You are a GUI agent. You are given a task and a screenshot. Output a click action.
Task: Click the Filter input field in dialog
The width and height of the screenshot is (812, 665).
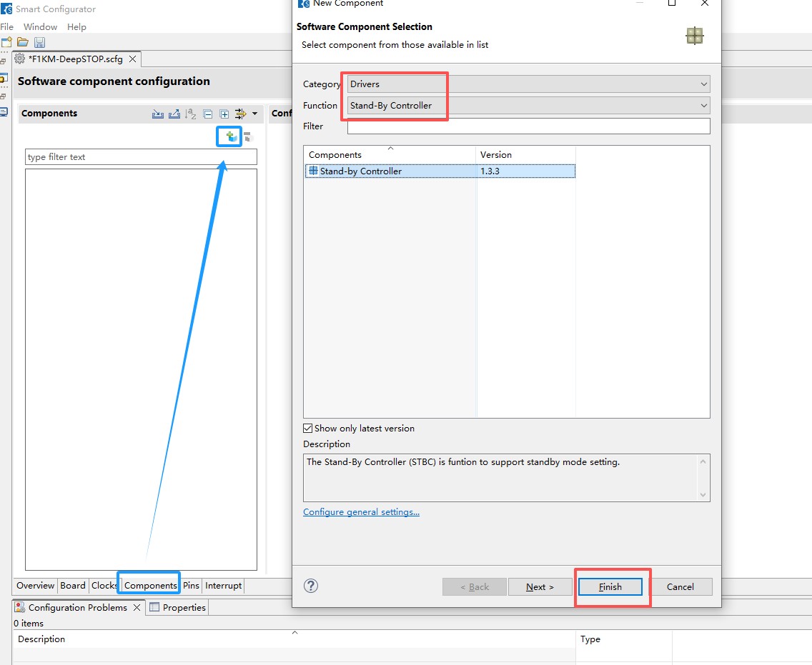[x=528, y=126]
